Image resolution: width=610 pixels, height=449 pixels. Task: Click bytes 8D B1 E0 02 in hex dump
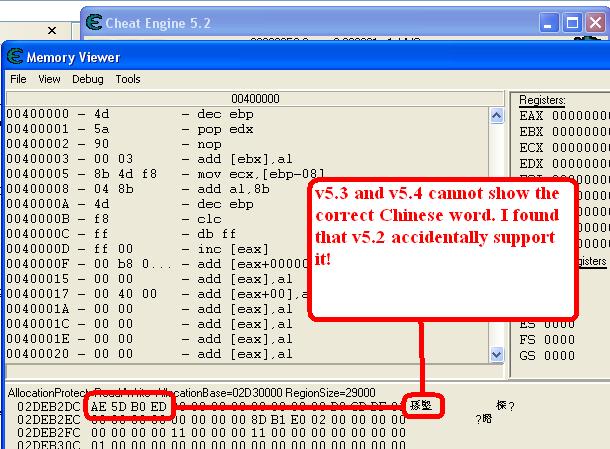[288, 420]
